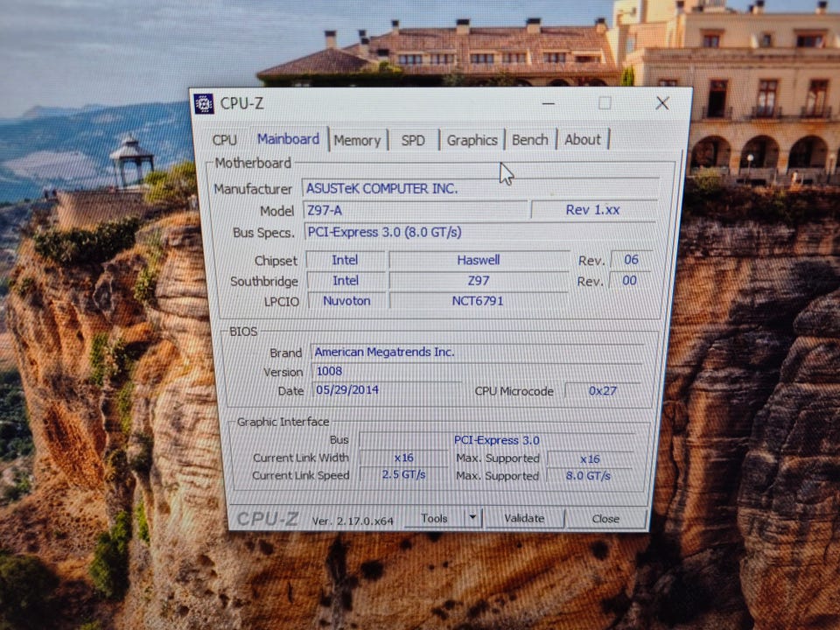Viewport: 840px width, 630px height.
Task: Click the BIOS Date field 05/29/2014
Action: [385, 390]
